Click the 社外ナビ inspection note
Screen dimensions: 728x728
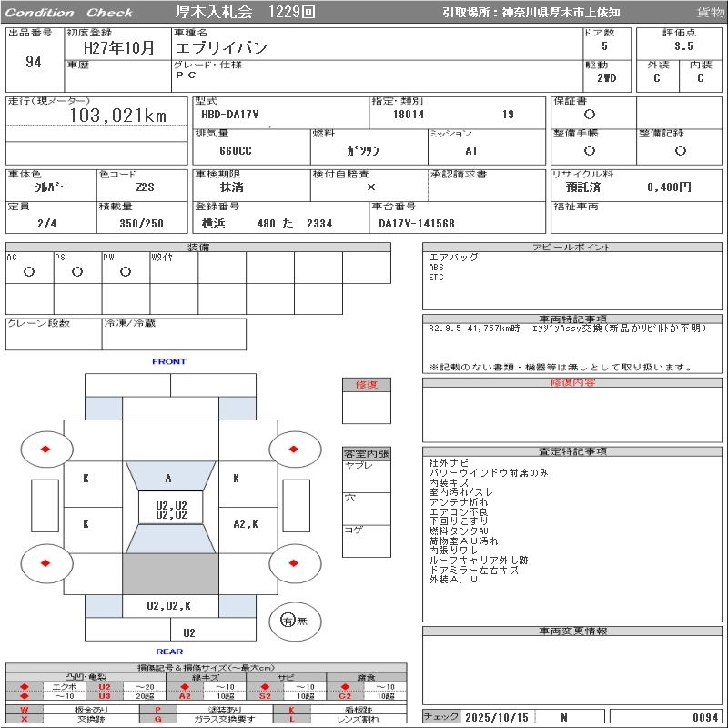449,463
